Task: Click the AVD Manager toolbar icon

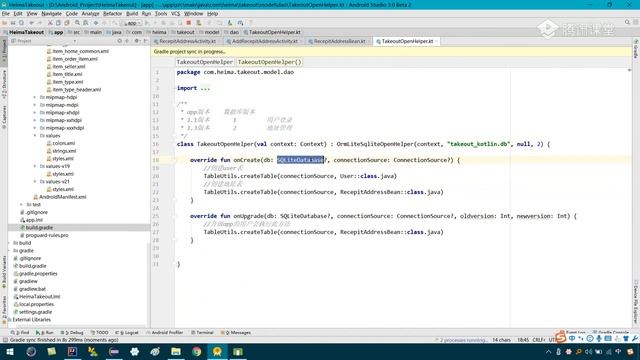Action: [x=230, y=23]
